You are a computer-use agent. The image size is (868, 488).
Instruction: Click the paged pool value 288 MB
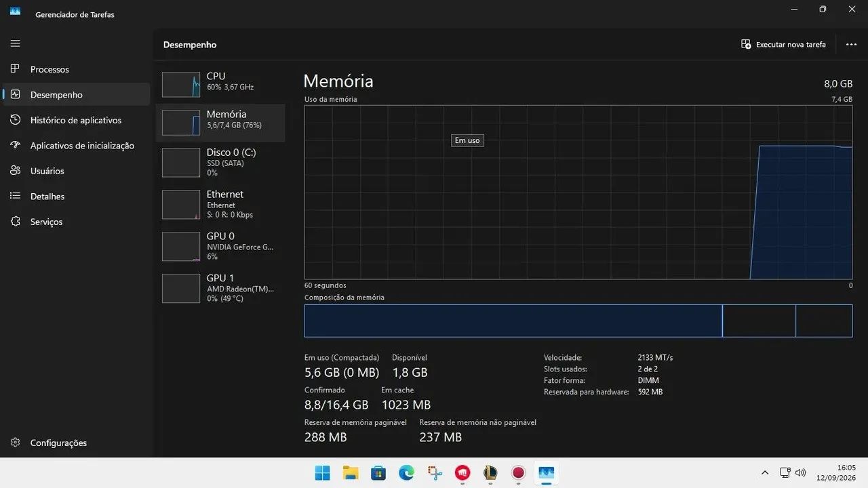325,437
